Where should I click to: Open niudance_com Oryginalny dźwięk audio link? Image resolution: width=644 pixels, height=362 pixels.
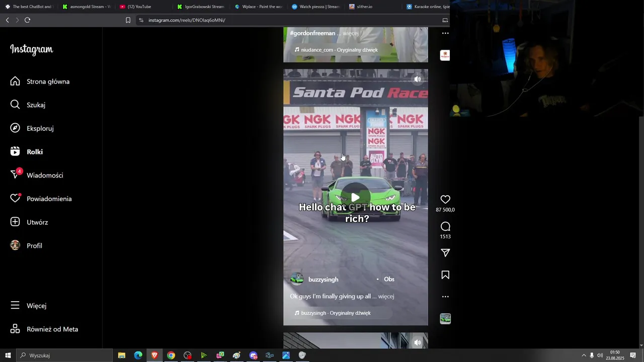(336, 50)
